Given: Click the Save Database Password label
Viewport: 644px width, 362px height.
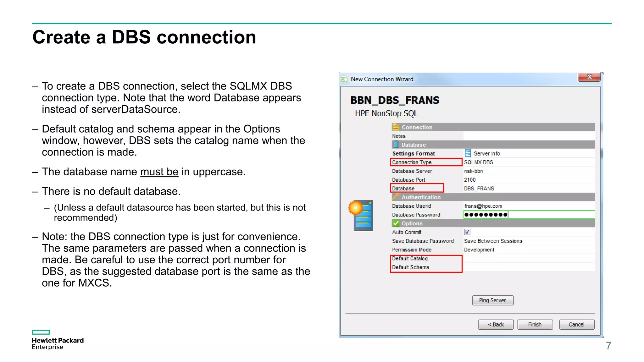Looking at the screenshot, I should click(x=423, y=241).
